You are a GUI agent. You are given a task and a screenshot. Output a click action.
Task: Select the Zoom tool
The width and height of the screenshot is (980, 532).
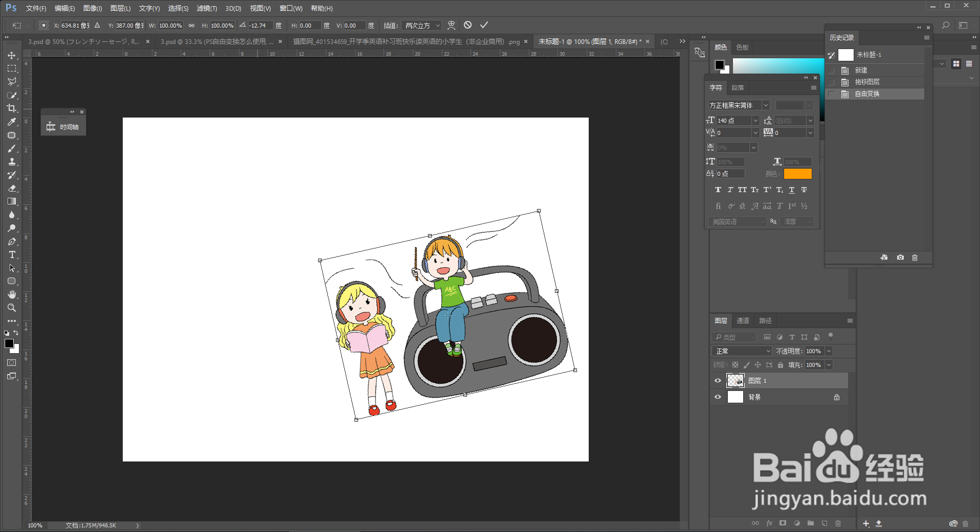coord(12,308)
